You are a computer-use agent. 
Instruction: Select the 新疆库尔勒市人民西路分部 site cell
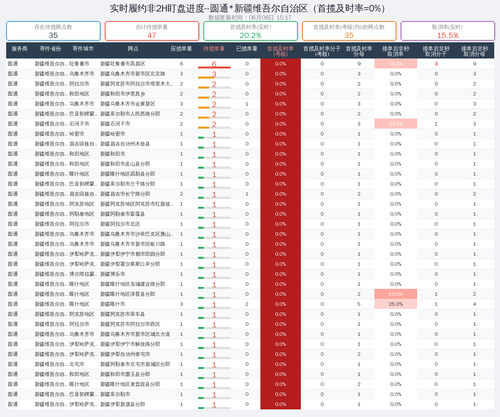pyautogui.click(x=130, y=114)
